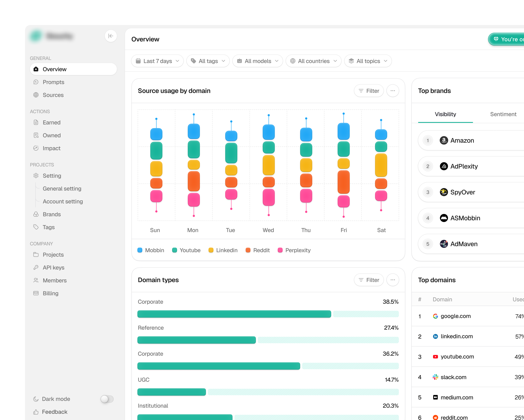Image resolution: width=524 pixels, height=420 pixels.
Task: Toggle the Perplexity legend item
Action: point(294,250)
